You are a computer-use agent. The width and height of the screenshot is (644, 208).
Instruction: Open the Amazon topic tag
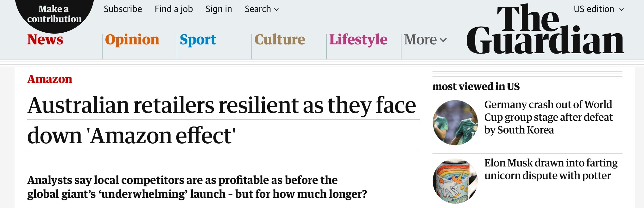tap(50, 79)
